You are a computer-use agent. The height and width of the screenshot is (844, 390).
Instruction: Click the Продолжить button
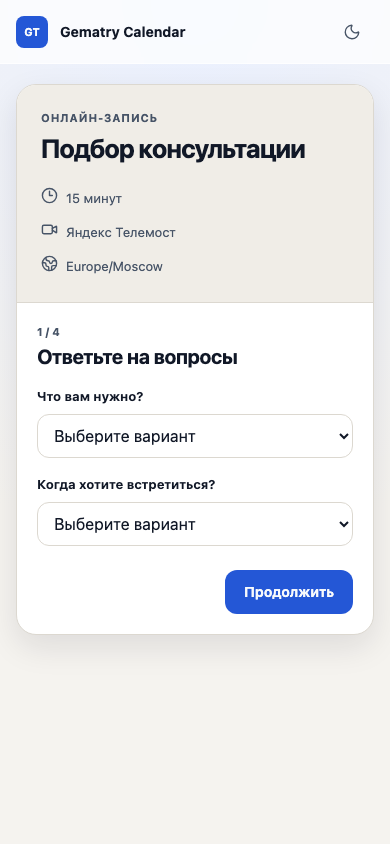[289, 592]
